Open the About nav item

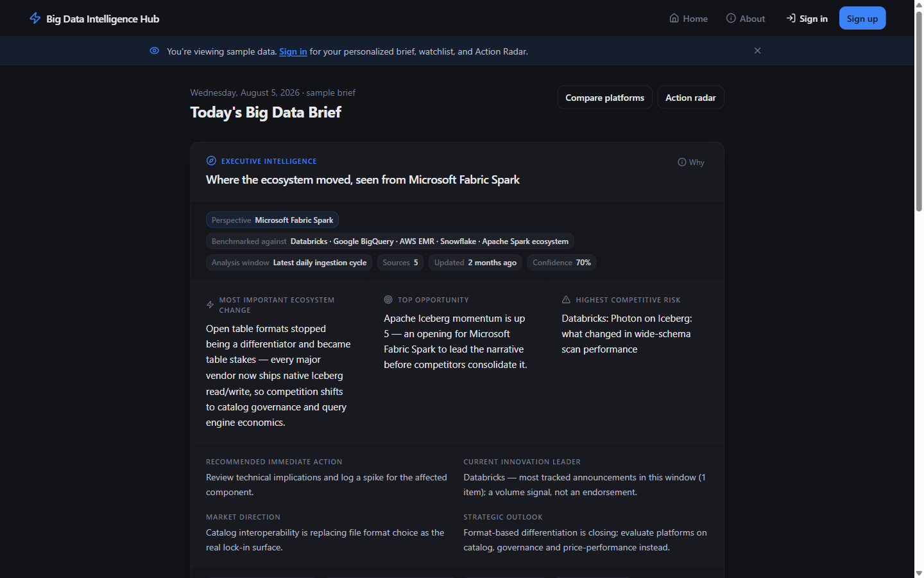tap(746, 19)
